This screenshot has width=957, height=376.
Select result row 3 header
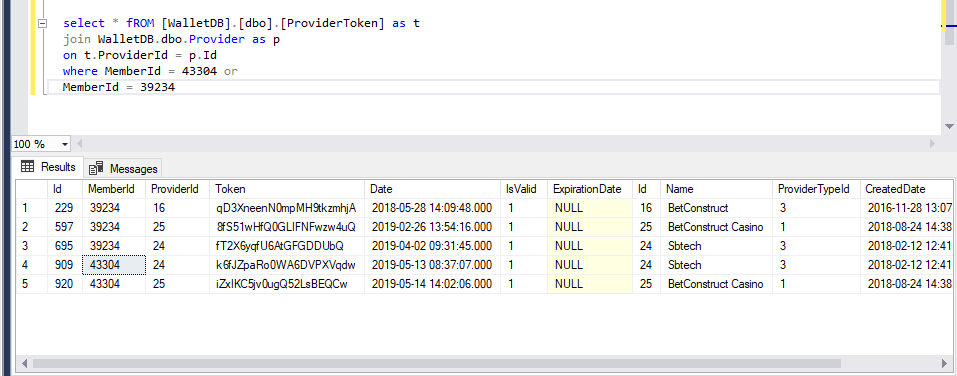point(31,246)
